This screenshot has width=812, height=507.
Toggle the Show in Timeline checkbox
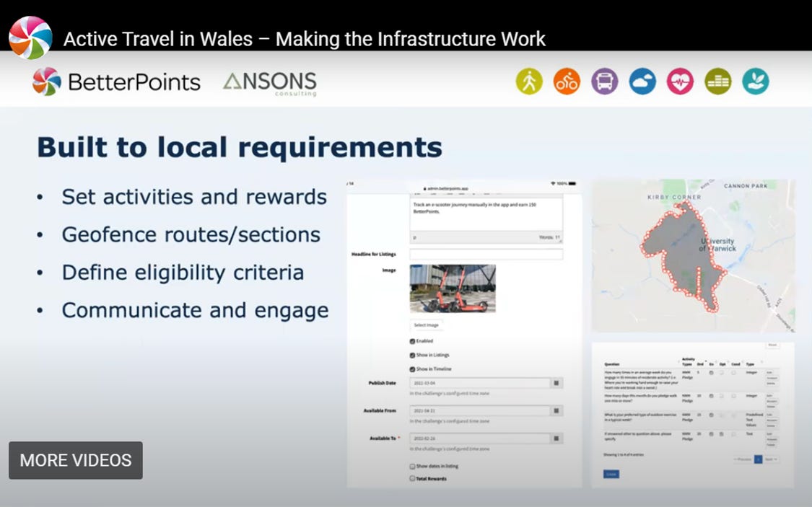412,369
